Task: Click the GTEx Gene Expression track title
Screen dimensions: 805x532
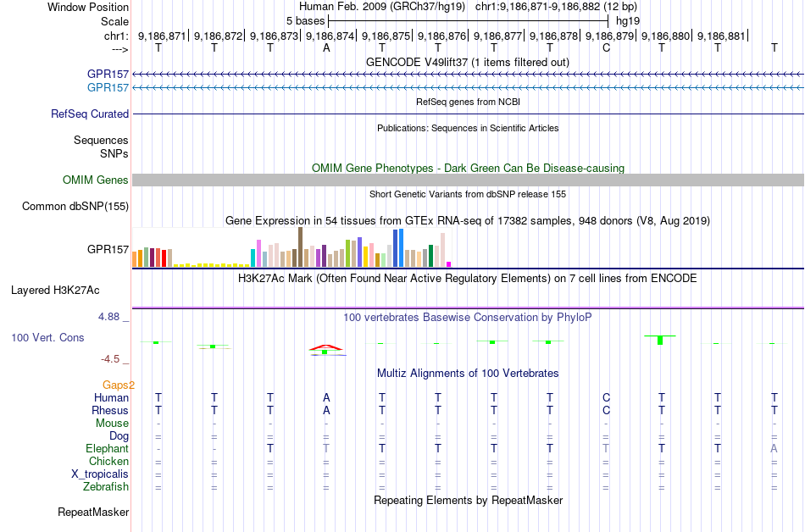Action: [468, 220]
